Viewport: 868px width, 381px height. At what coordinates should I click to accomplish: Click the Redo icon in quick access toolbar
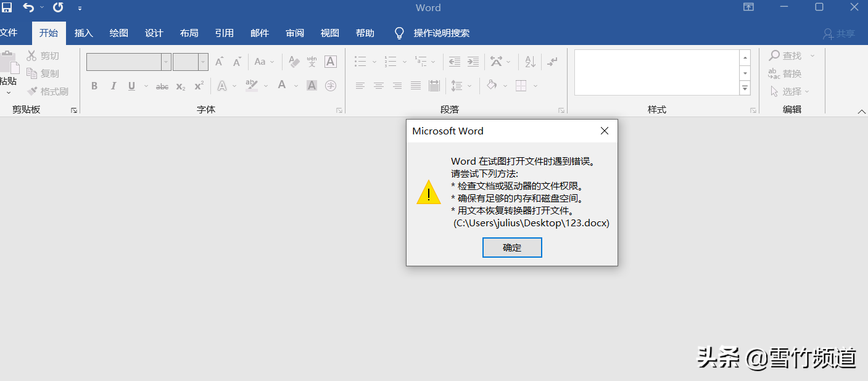click(58, 8)
